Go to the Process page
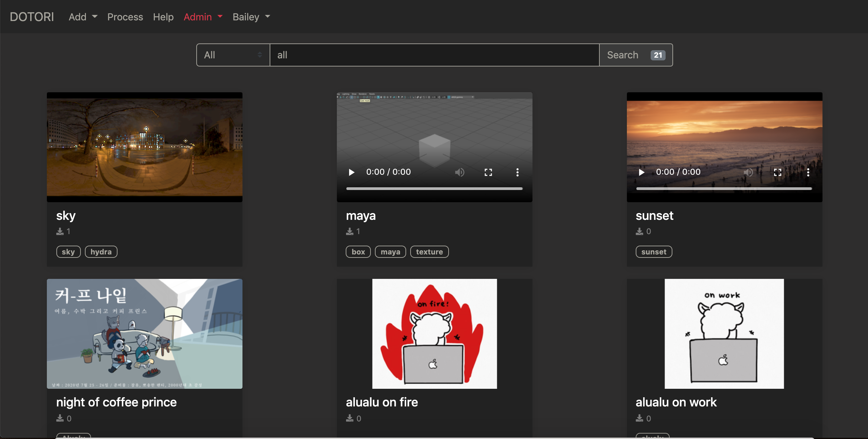This screenshot has height=439, width=868. [x=125, y=17]
